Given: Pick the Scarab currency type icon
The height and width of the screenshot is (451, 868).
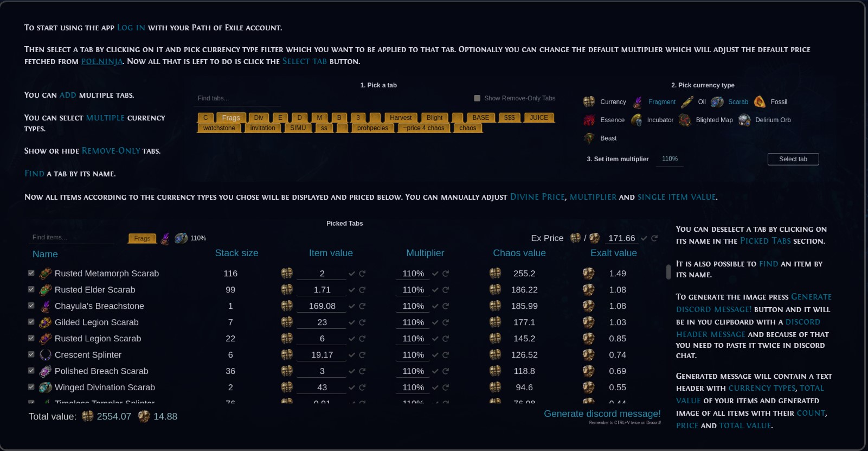Looking at the screenshot, I should coord(717,102).
